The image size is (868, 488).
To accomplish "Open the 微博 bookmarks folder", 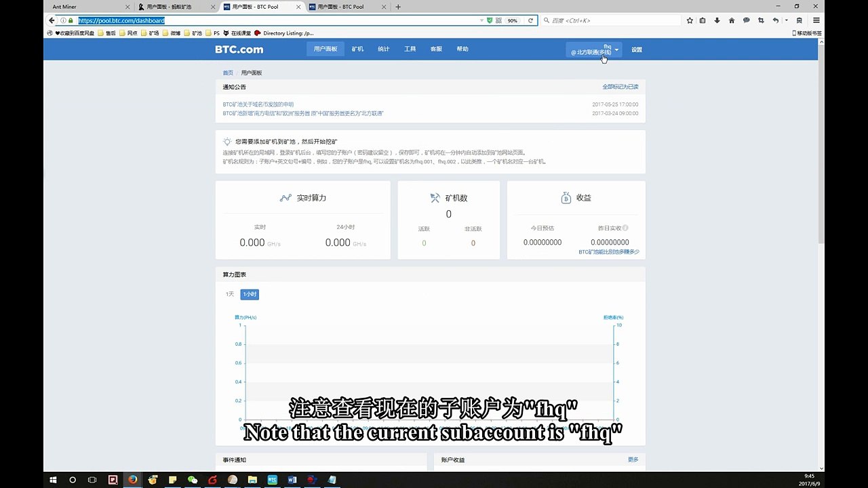I will point(172,33).
